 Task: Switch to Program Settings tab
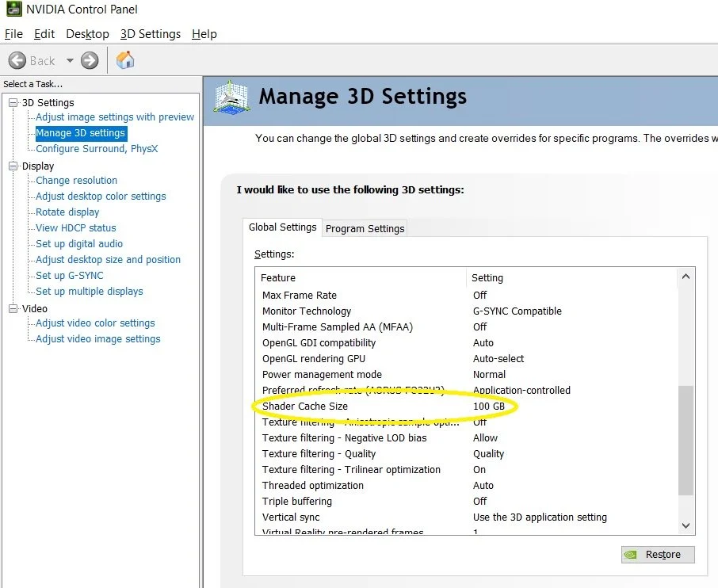(x=365, y=228)
